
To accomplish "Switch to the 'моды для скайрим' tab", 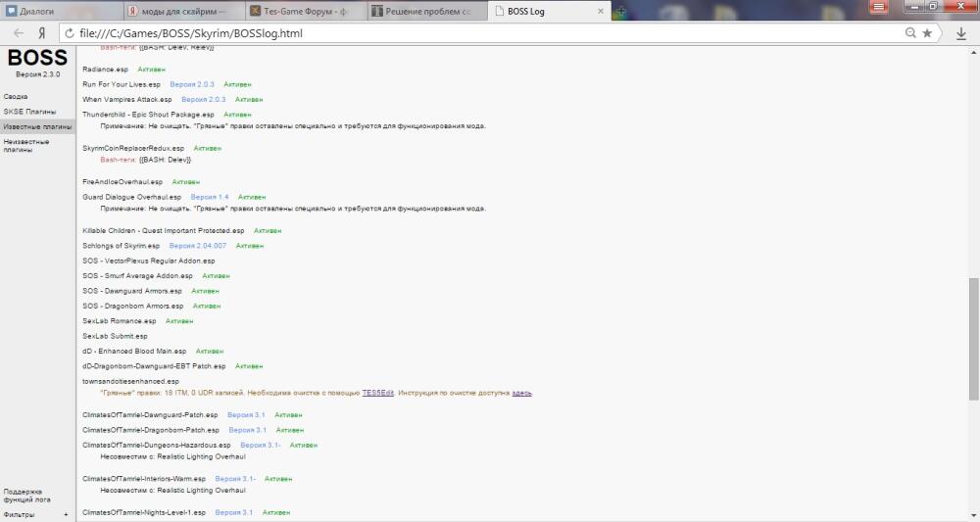I will click(x=184, y=11).
